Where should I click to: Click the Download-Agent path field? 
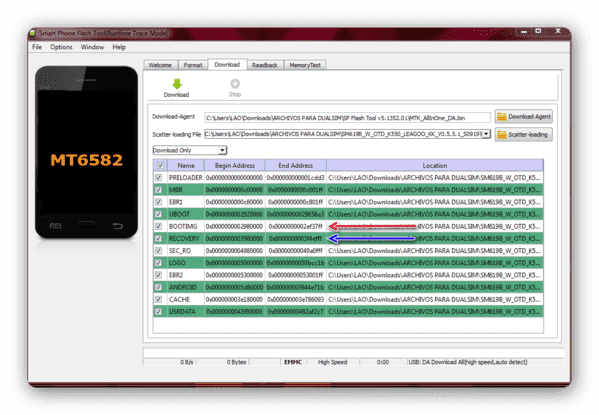[x=347, y=118]
